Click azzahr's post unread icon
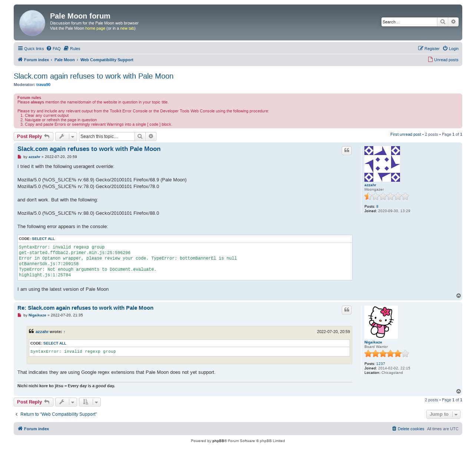This screenshot has height=451, width=476. click(x=20, y=157)
